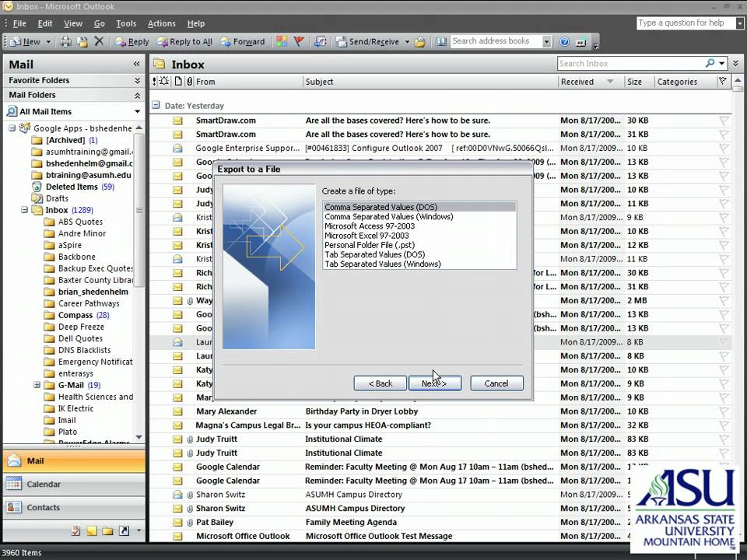Click the search magnifier in Search Inbox
The height and width of the screenshot is (560, 747).
(710, 63)
